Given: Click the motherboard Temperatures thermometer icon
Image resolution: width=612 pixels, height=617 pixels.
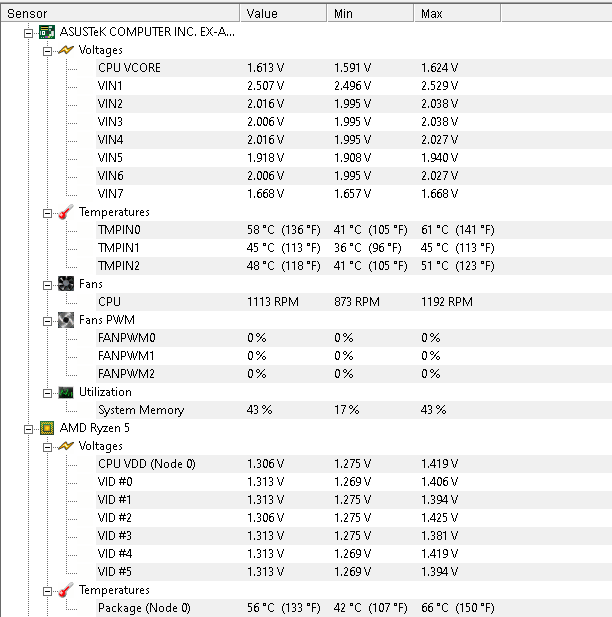Looking at the screenshot, I should (66, 212).
